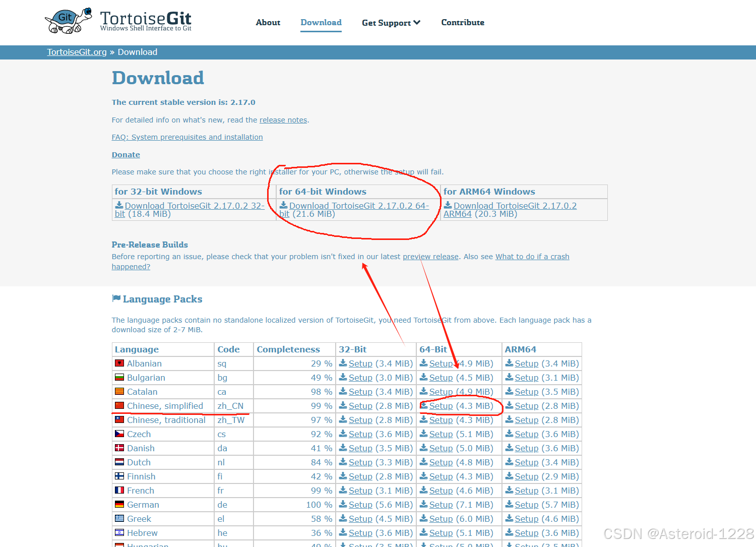This screenshot has height=547, width=756.
Task: Download Greek 64-Bit Setup (6.0 MiB)
Action: coord(441,519)
